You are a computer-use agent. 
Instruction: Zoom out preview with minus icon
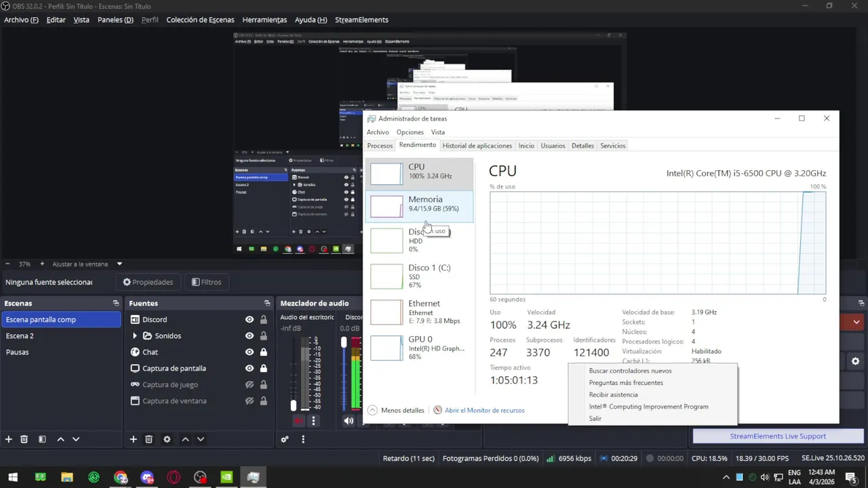7,264
